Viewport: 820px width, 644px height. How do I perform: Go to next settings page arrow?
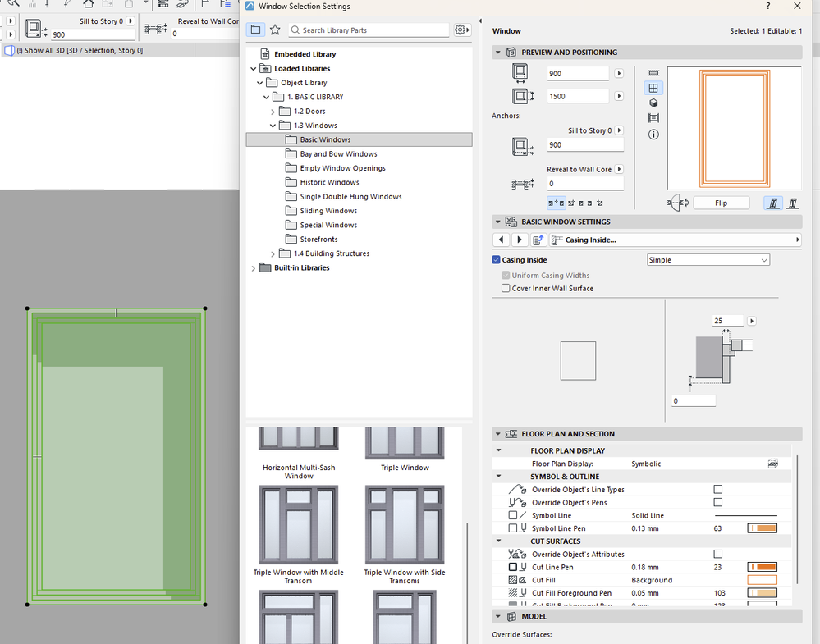coord(520,240)
